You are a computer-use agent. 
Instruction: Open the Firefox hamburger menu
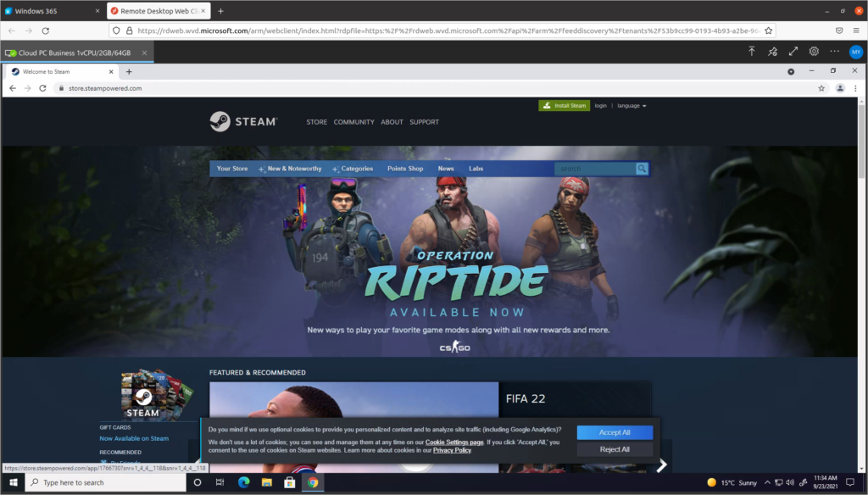[856, 31]
